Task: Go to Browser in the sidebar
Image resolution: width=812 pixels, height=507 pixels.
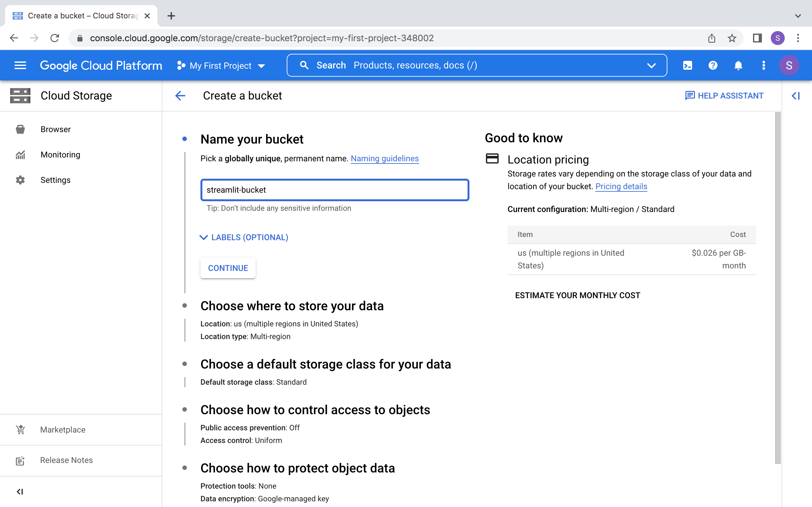Action: tap(56, 129)
